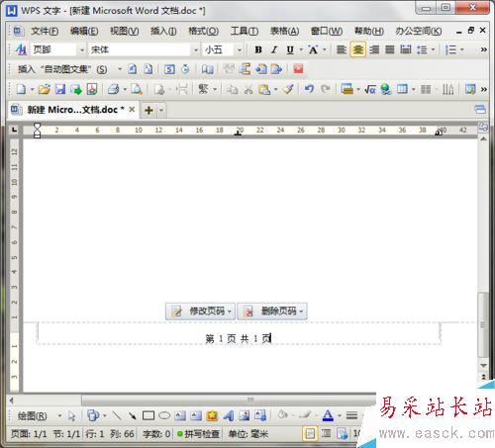495x448 pixels.
Task: Open the 文件(F) menu
Action: (x=45, y=31)
